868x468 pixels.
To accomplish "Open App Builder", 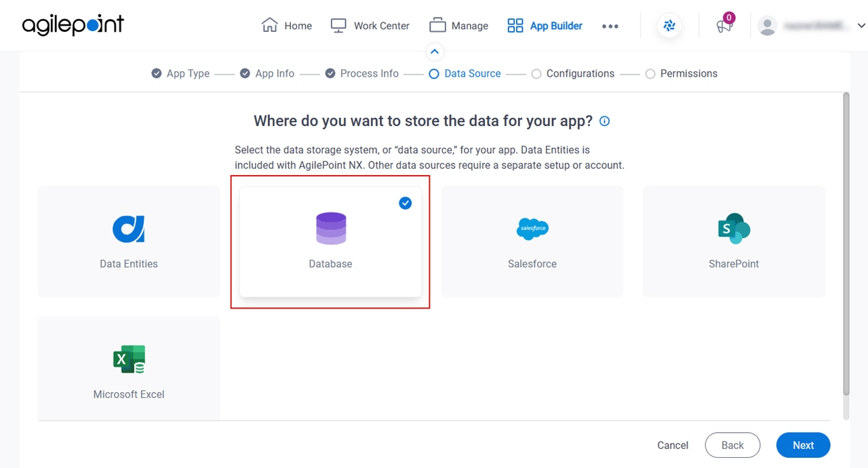I will [x=545, y=26].
